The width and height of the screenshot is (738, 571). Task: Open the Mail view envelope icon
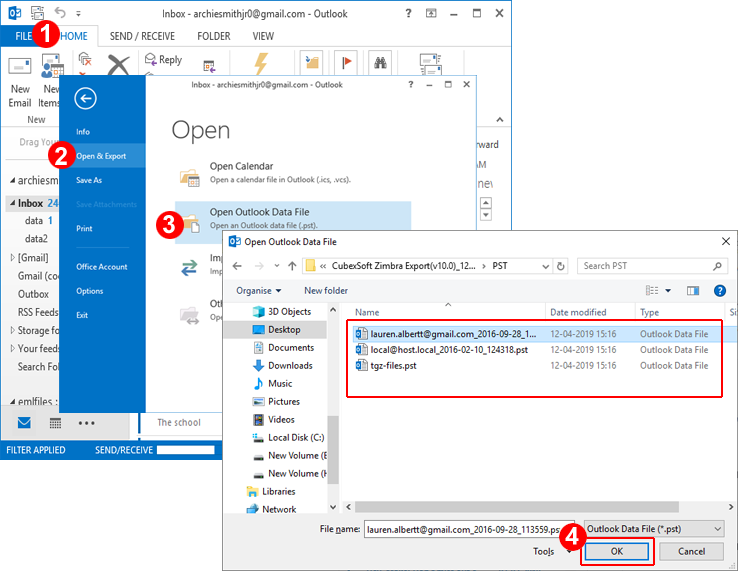coord(24,423)
